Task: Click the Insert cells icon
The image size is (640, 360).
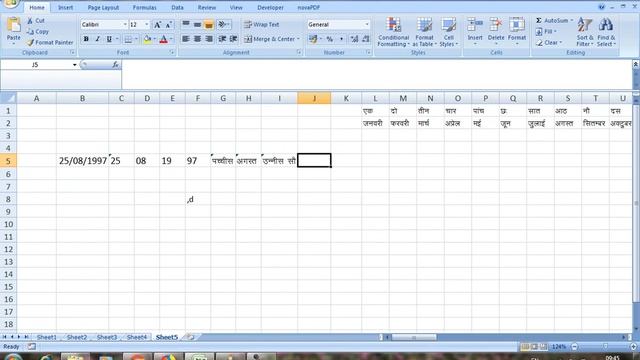Action: point(475,24)
